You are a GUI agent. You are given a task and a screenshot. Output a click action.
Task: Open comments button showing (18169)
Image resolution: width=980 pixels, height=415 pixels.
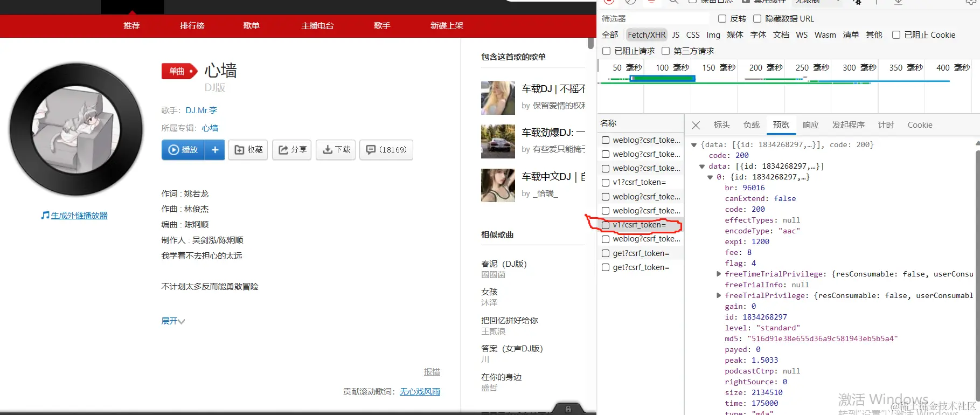point(386,150)
